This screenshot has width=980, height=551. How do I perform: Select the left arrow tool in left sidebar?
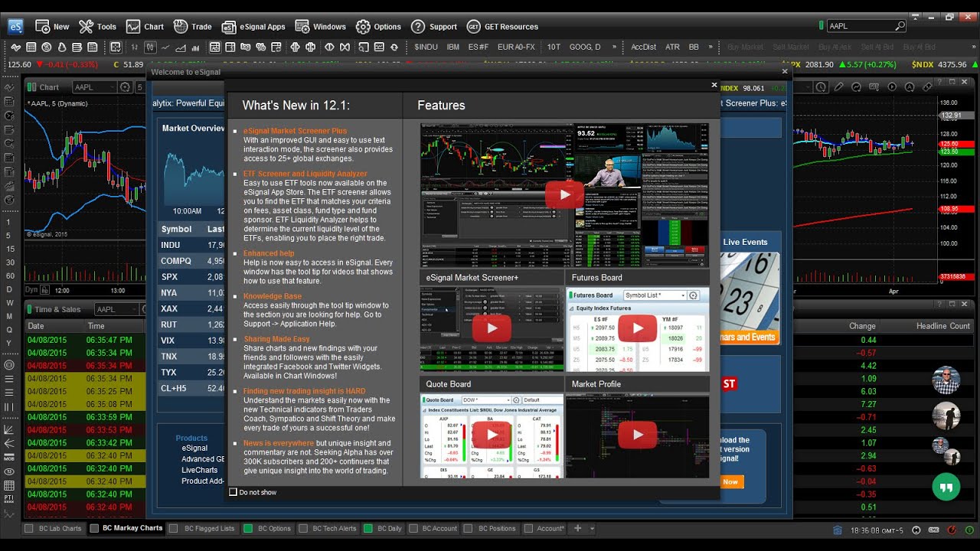pos(9,442)
